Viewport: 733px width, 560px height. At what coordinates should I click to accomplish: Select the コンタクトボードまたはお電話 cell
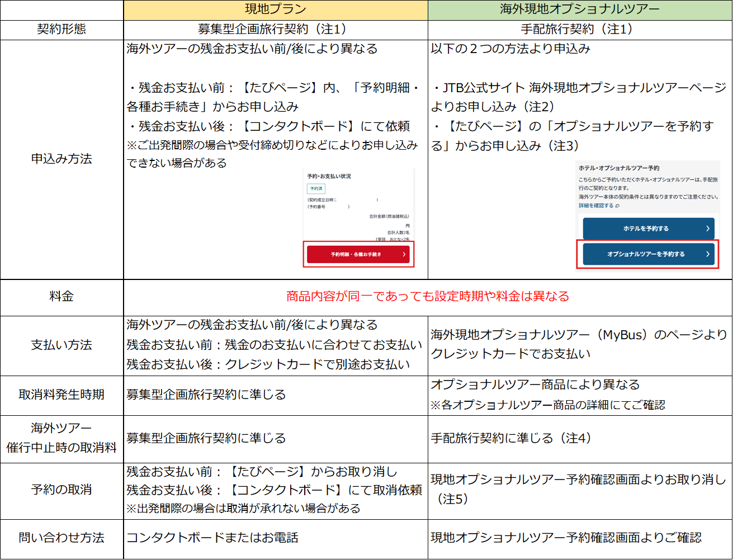point(212,538)
